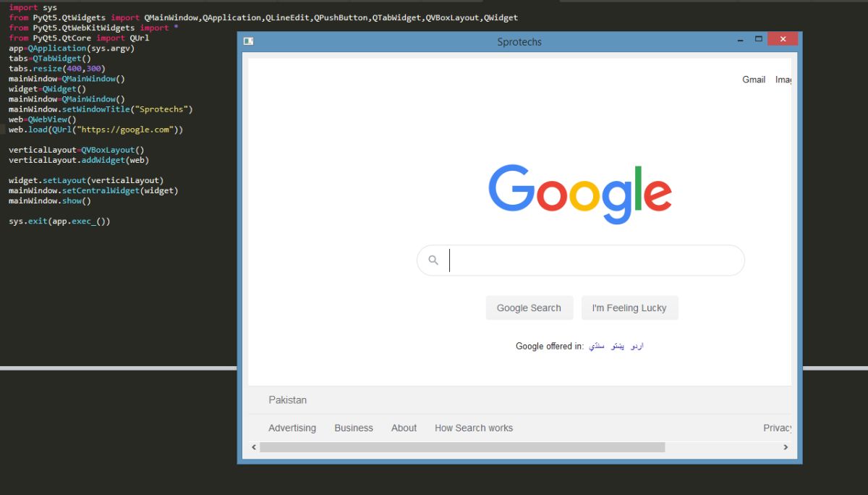Click the Pakistan text in footer
This screenshot has width=868, height=495.
[x=288, y=400]
